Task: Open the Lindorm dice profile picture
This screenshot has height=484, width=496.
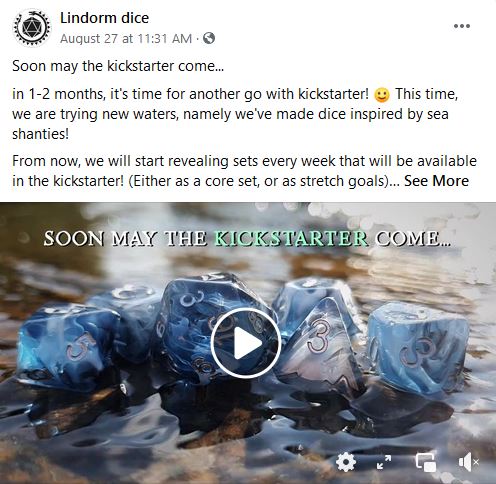Action: pyautogui.click(x=32, y=28)
